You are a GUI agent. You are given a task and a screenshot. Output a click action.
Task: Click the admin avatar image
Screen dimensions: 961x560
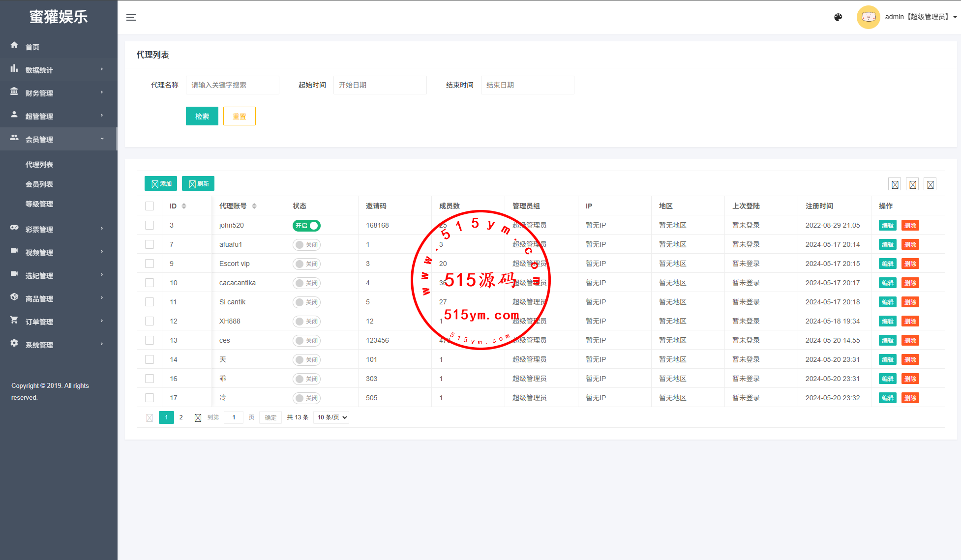[x=868, y=17]
